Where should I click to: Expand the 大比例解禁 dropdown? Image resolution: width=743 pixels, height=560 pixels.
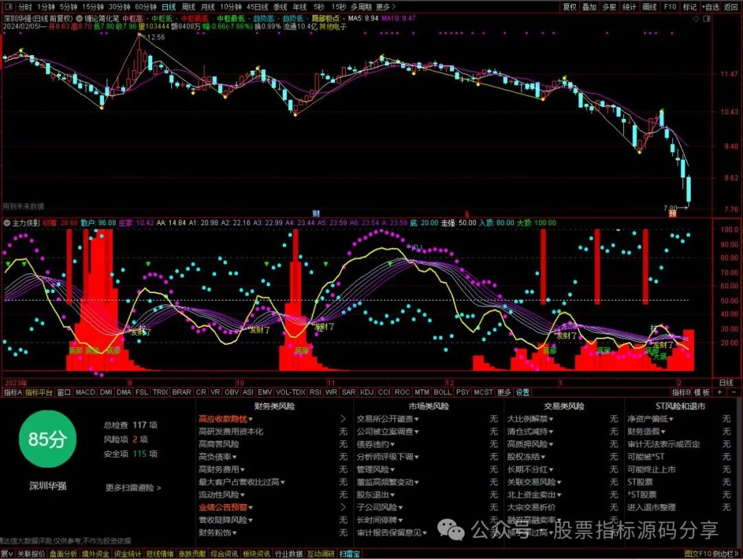pos(551,419)
